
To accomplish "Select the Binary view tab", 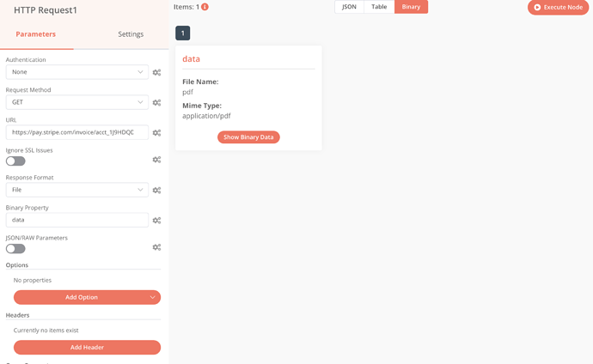I will click(x=411, y=7).
